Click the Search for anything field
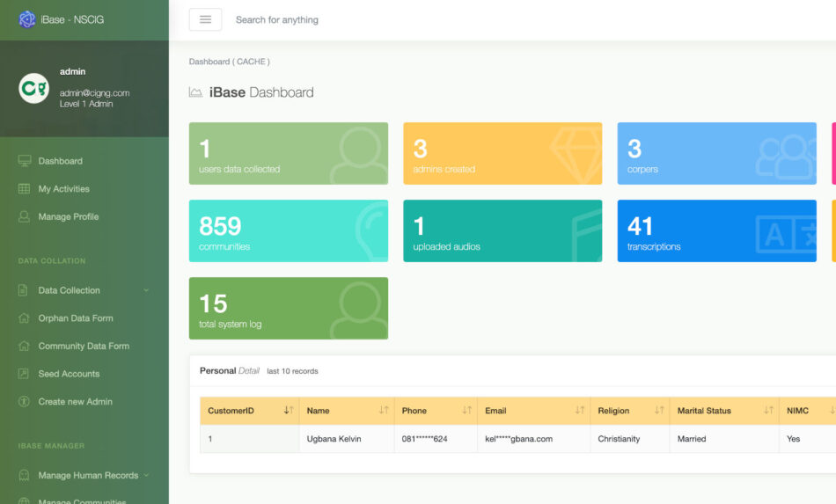Image resolution: width=836 pixels, height=504 pixels. [x=352, y=19]
